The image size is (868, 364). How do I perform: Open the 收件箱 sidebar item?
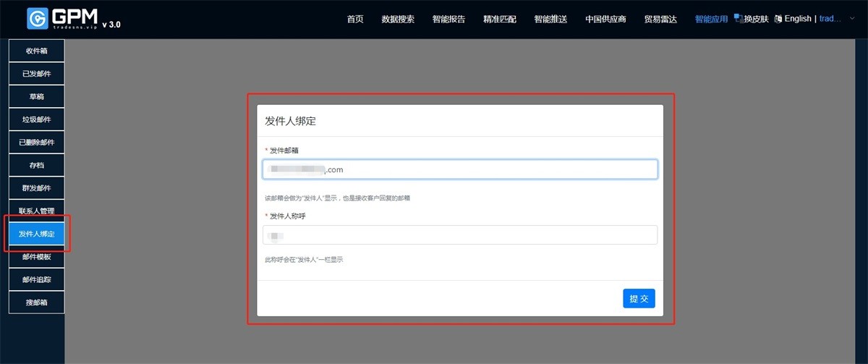coord(36,51)
